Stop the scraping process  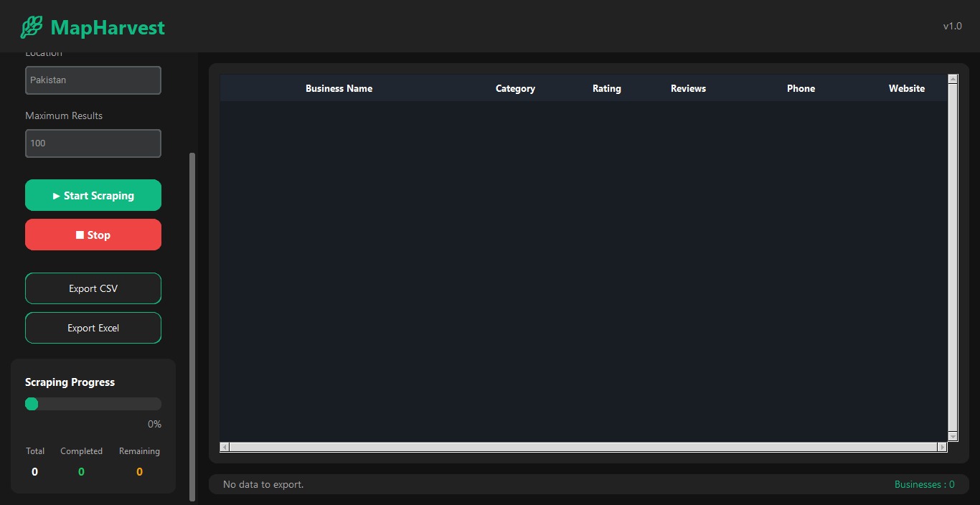93,235
